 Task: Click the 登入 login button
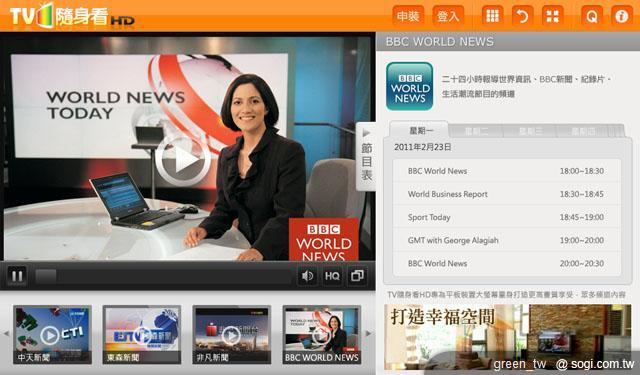click(448, 16)
